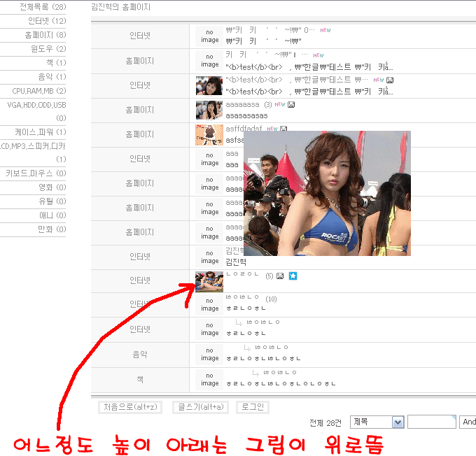
Task: Click the disk icon beside the (5) comment count
Action: click(280, 276)
